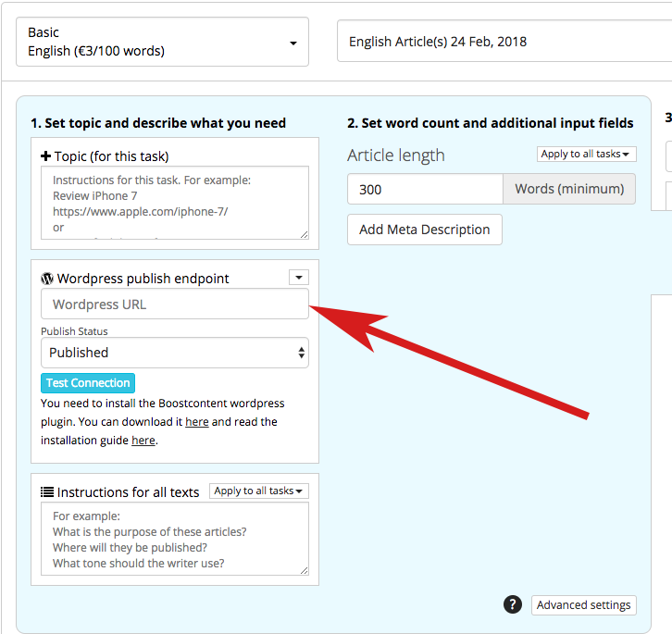Open the Basic English quality level dropdown

(162, 42)
